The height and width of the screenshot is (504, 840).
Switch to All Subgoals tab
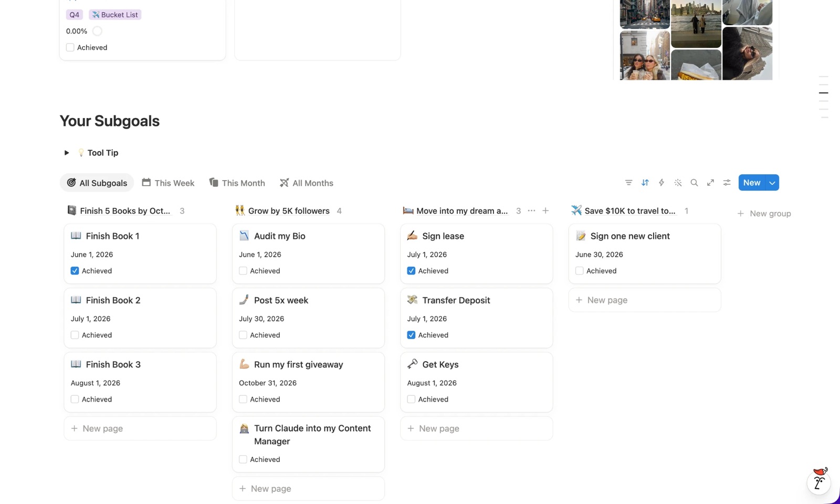pyautogui.click(x=97, y=183)
